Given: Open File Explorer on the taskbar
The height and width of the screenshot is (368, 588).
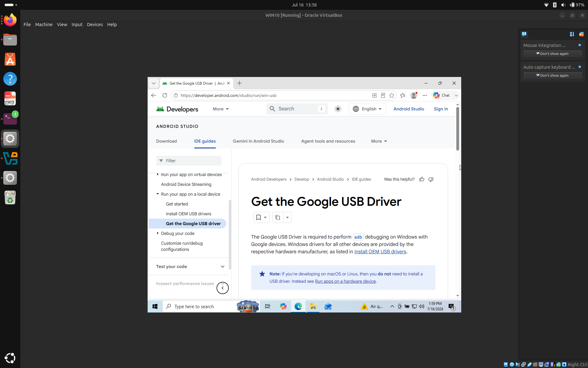Looking at the screenshot, I should pos(313,306).
